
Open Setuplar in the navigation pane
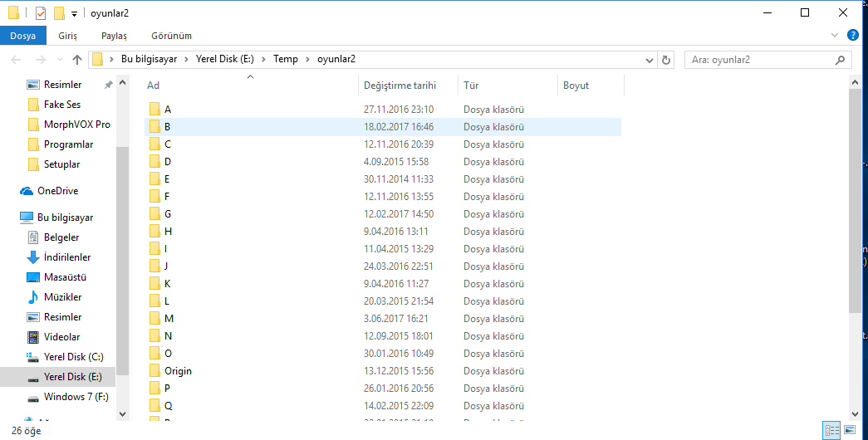62,164
